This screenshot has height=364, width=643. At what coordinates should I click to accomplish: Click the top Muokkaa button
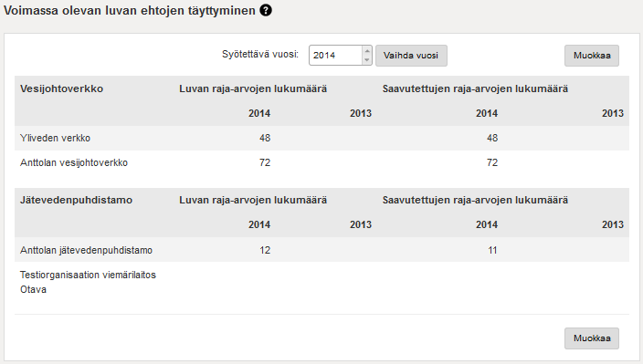pyautogui.click(x=592, y=56)
